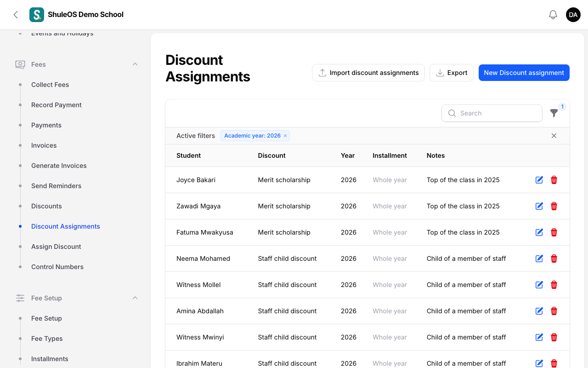Viewport: 588px width, 368px height.
Task: Edit Fatuma Mwakyusa's discount assignment
Action: [539, 232]
